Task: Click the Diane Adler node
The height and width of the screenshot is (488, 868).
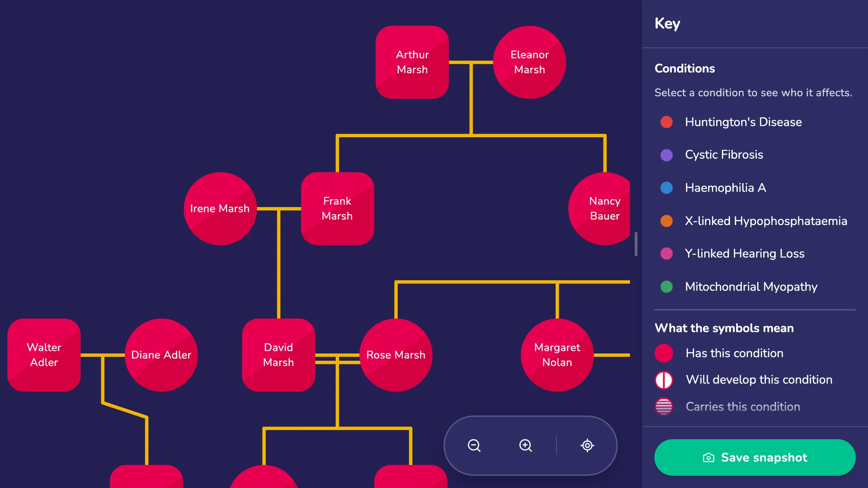Action: point(161,355)
